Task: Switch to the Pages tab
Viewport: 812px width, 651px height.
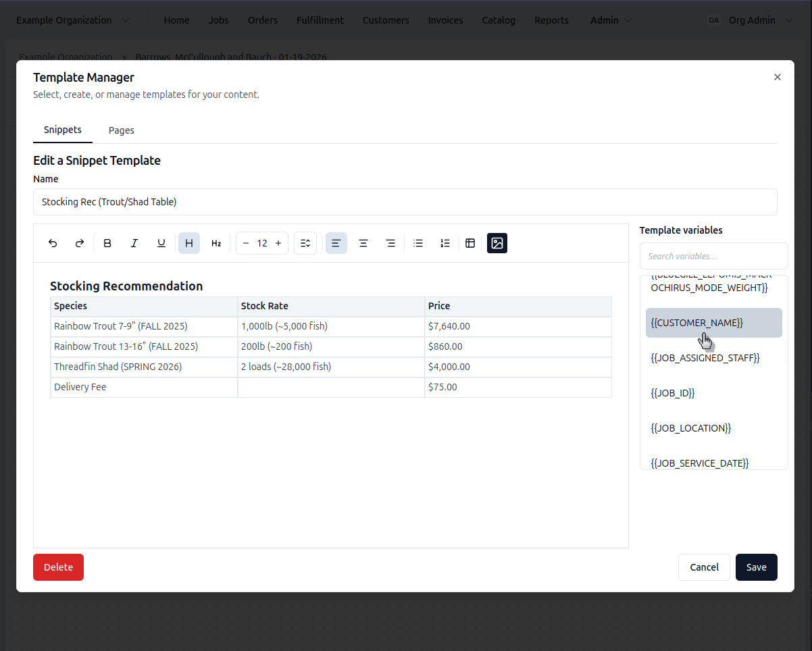Action: pyautogui.click(x=122, y=130)
